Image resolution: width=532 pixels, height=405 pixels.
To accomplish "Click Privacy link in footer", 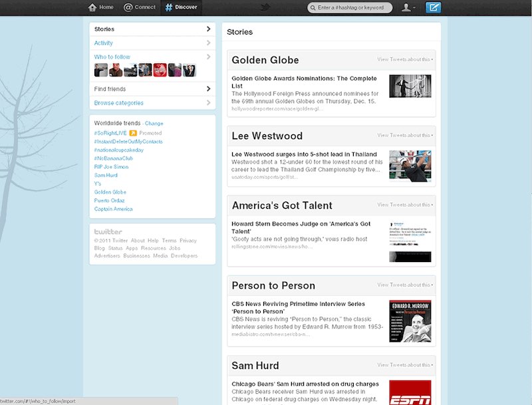I will coord(188,241).
